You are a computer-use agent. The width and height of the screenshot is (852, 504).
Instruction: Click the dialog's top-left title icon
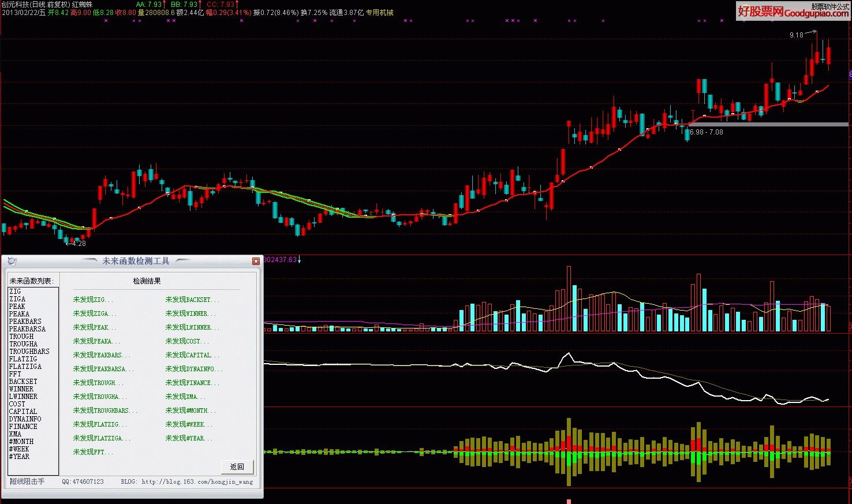point(12,262)
